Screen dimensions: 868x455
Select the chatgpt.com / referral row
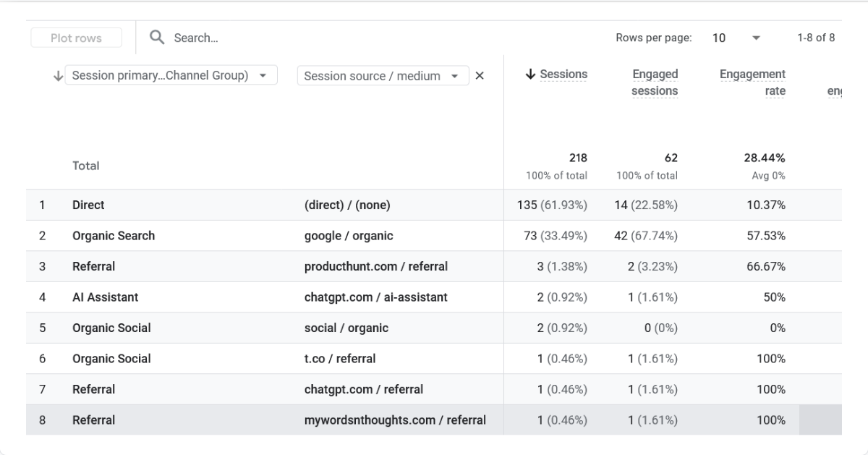tap(434, 389)
